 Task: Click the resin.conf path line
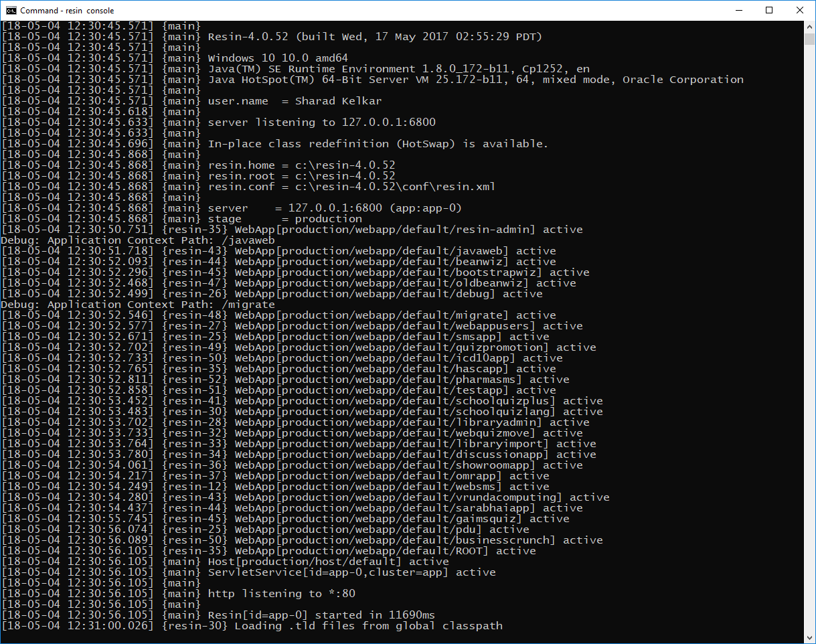[x=351, y=187]
